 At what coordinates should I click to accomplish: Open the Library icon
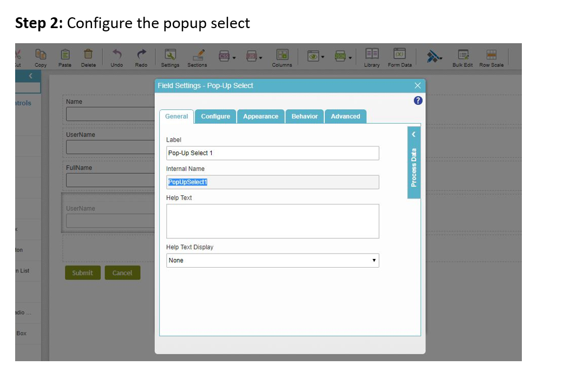[372, 54]
